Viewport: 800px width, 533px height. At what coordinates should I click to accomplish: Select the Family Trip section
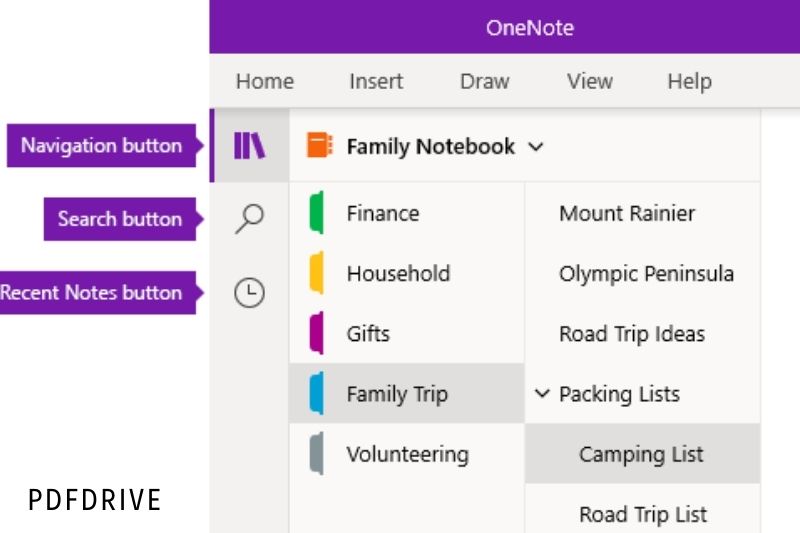407,393
